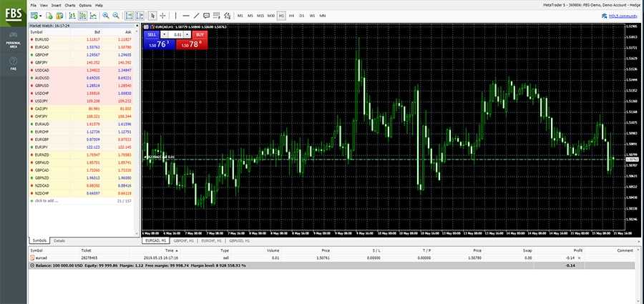This screenshot has height=304, width=644.
Task: Select the horizontal line drawing tool
Action: 186,15
